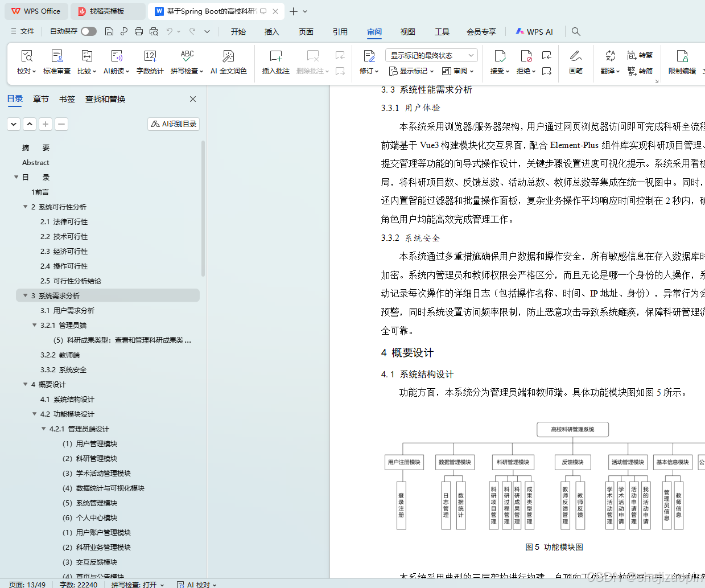
Task: Collapse the 2 系统可行性分析 outline node
Action: (x=26, y=207)
